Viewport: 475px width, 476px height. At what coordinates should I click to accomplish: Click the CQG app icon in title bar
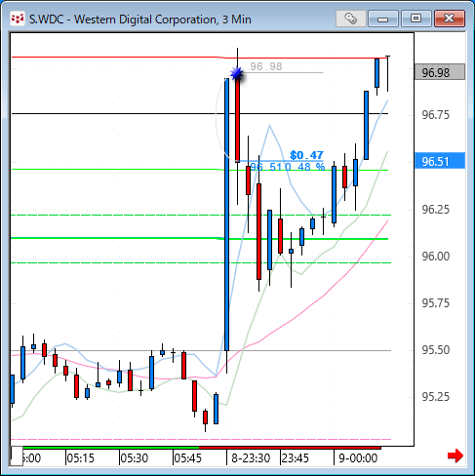pyautogui.click(x=18, y=20)
